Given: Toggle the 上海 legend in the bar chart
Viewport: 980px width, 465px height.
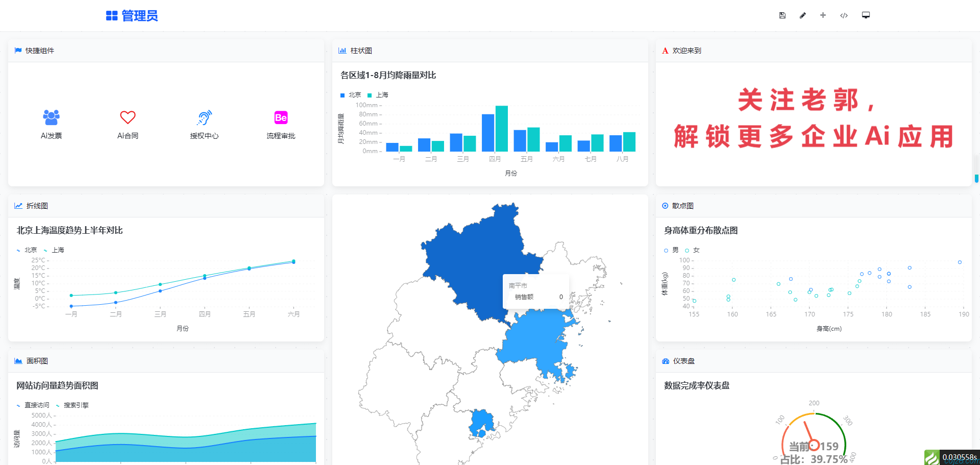Looking at the screenshot, I should (378, 95).
